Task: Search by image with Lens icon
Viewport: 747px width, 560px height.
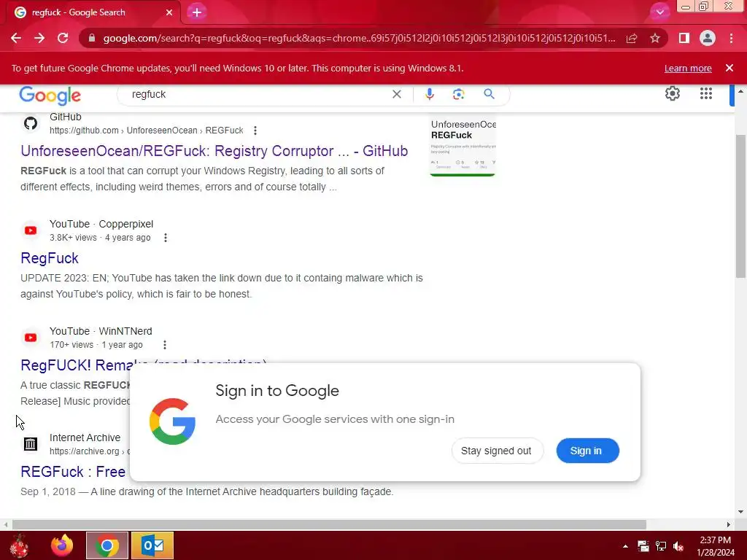Action: (x=458, y=94)
